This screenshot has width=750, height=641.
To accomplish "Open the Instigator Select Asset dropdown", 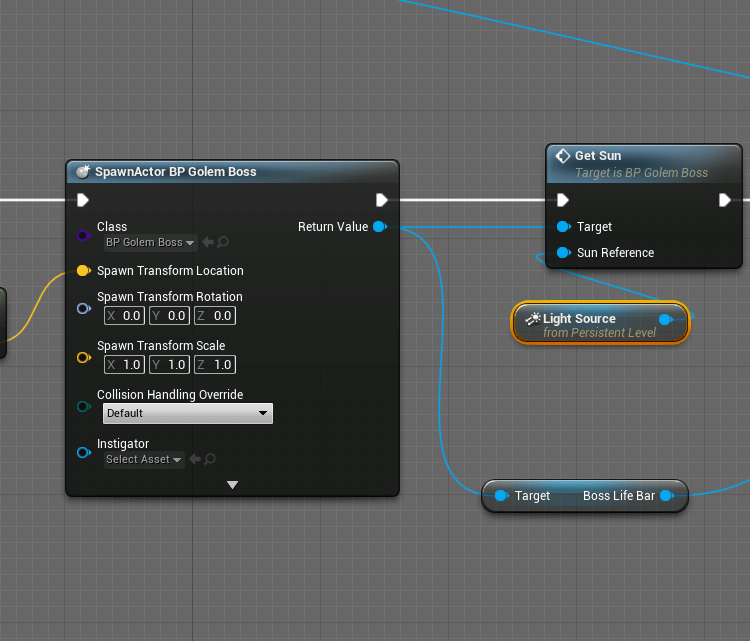I will point(144,460).
